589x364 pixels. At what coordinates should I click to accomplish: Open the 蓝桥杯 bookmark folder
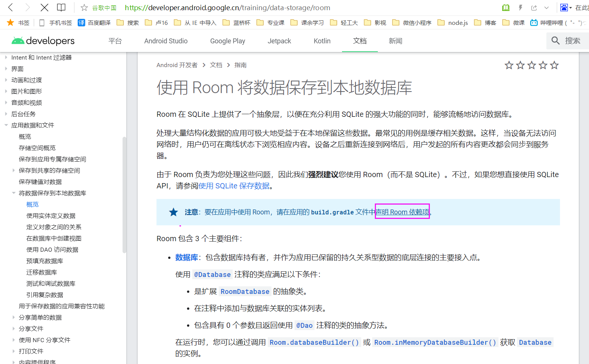tap(236, 23)
